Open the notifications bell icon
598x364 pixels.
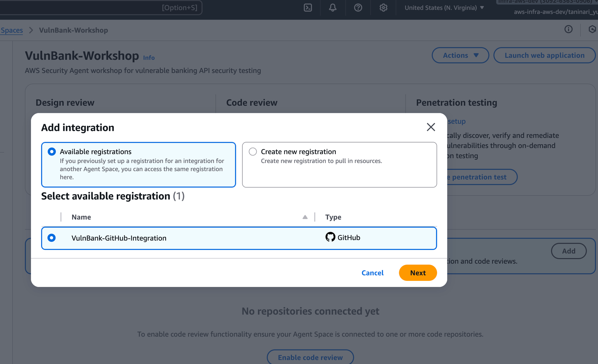333,8
